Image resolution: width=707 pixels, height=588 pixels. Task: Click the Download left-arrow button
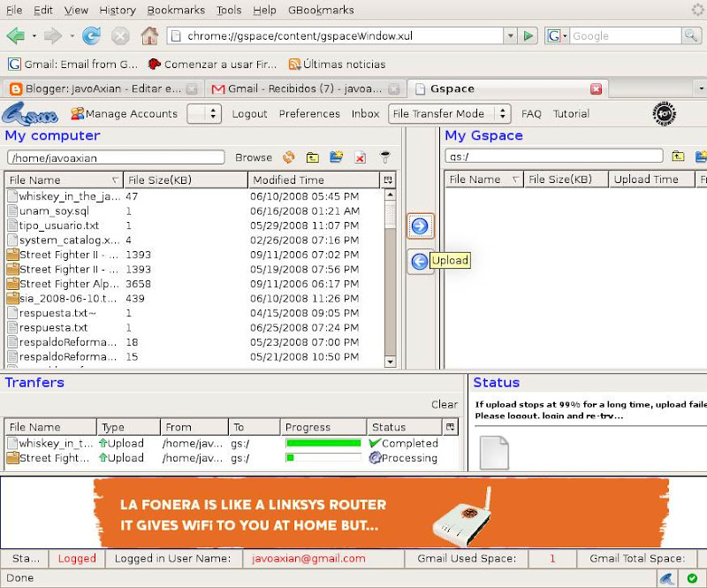click(x=420, y=261)
